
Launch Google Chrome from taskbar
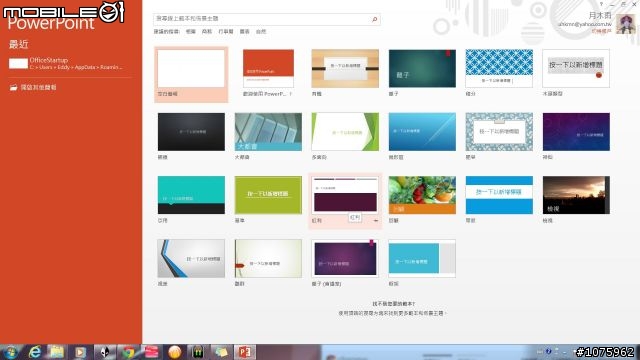(128, 352)
